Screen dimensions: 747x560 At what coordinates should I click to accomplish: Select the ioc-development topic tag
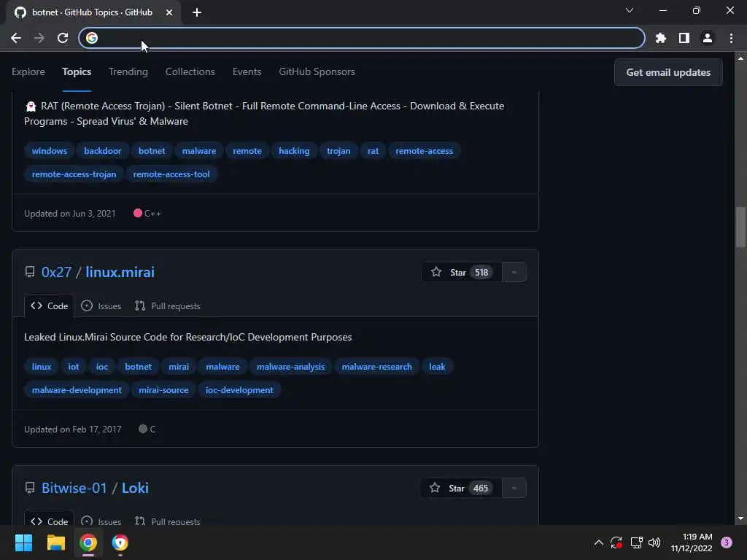[239, 390]
